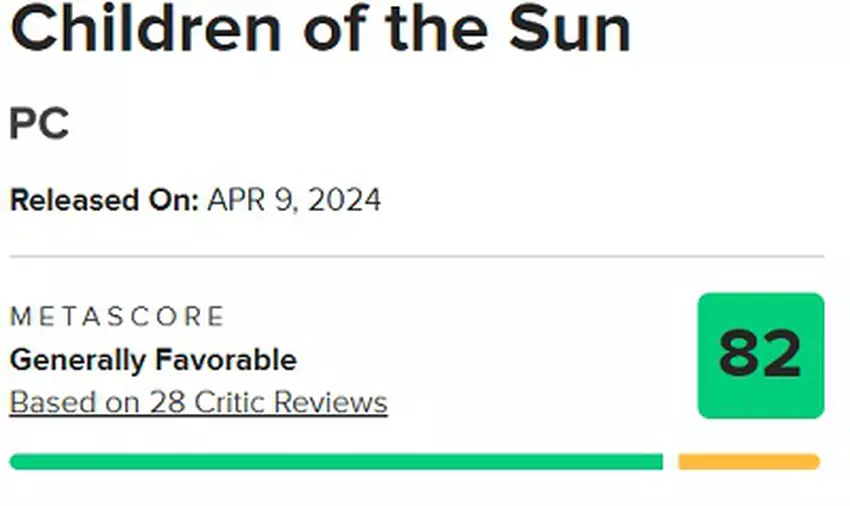
Task: Click the "Generally Favorable" rating text
Action: (x=153, y=359)
